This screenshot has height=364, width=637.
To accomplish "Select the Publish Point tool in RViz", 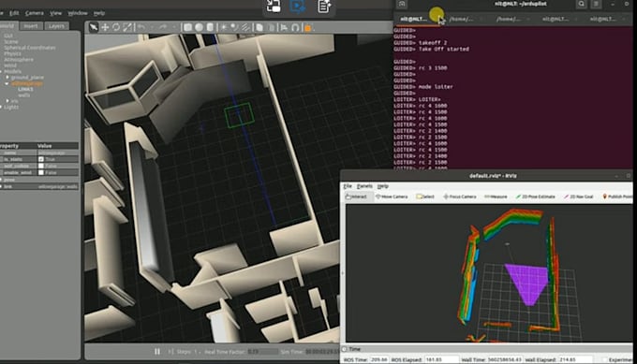I will (617, 197).
